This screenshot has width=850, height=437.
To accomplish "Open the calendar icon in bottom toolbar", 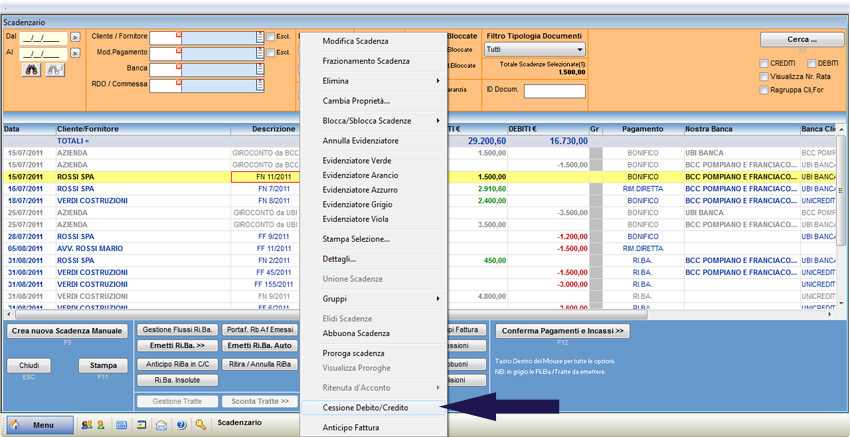I will [121, 424].
